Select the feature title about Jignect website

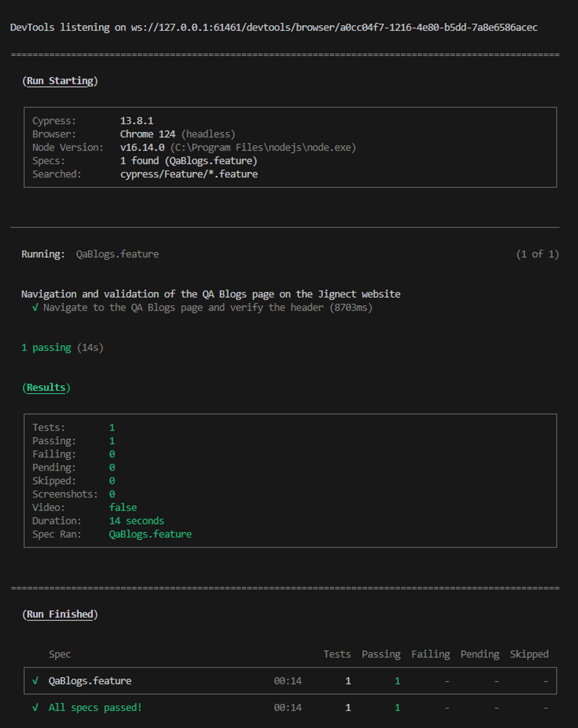(211, 294)
